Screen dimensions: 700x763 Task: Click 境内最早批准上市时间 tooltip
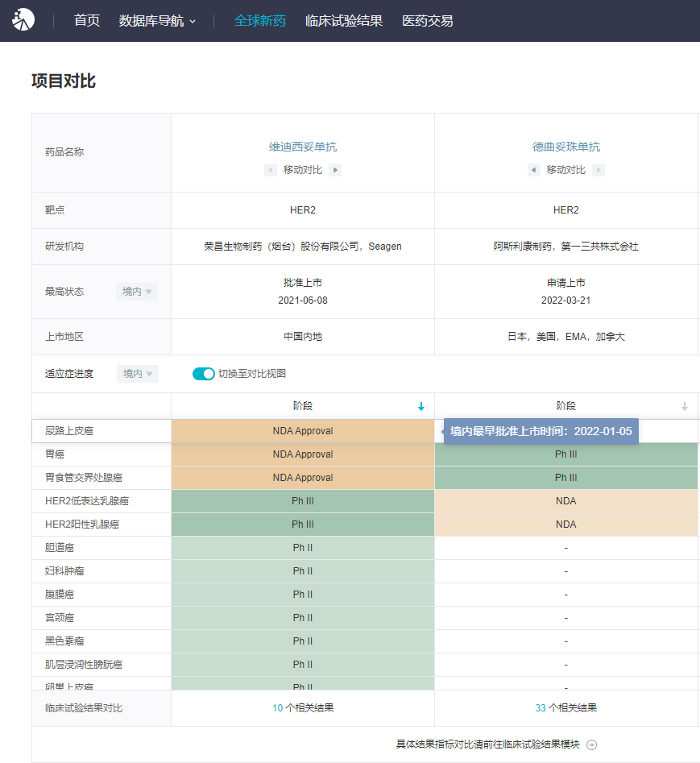(541, 431)
